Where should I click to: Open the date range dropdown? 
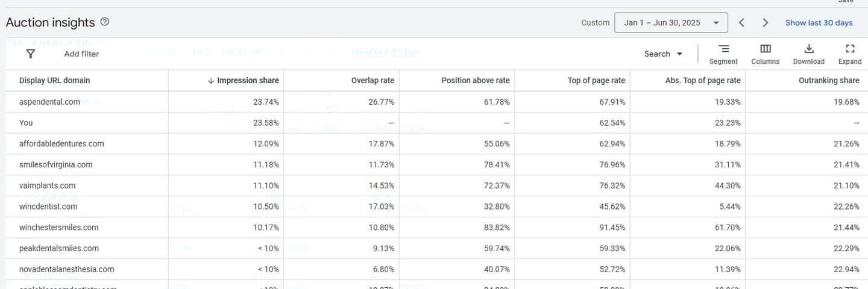[671, 23]
